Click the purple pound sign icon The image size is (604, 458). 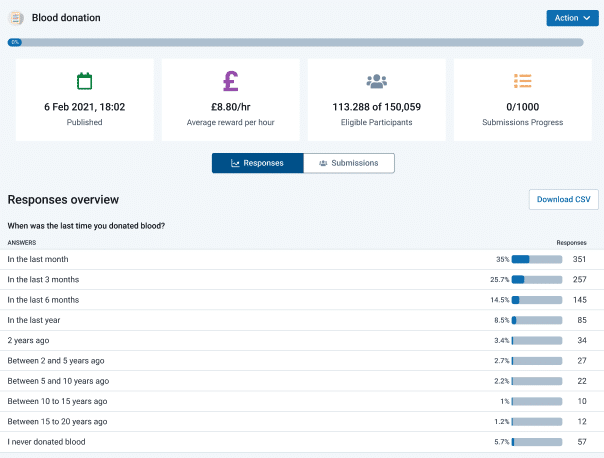[x=230, y=81]
